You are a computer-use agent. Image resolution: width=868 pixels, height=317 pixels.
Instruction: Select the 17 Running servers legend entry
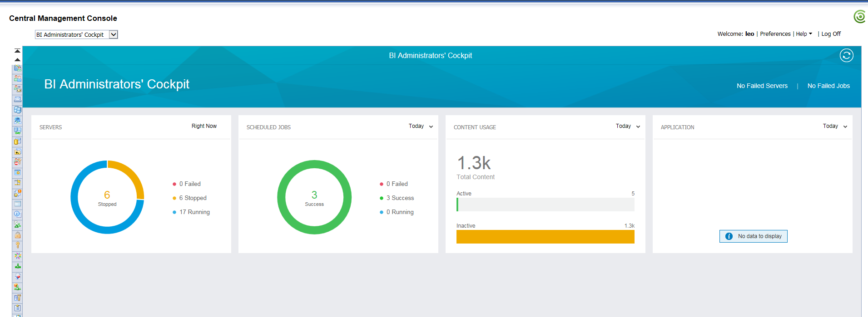coord(191,212)
